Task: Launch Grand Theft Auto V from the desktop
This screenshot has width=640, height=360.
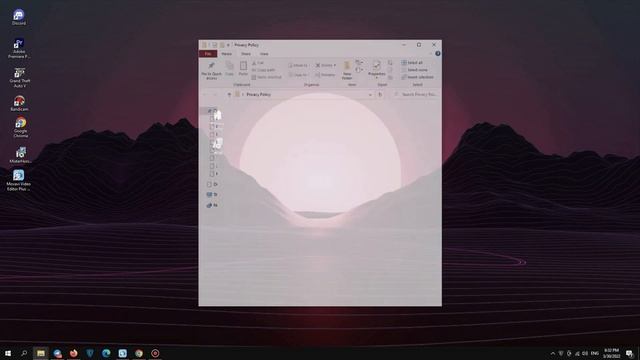Action: pyautogui.click(x=19, y=78)
